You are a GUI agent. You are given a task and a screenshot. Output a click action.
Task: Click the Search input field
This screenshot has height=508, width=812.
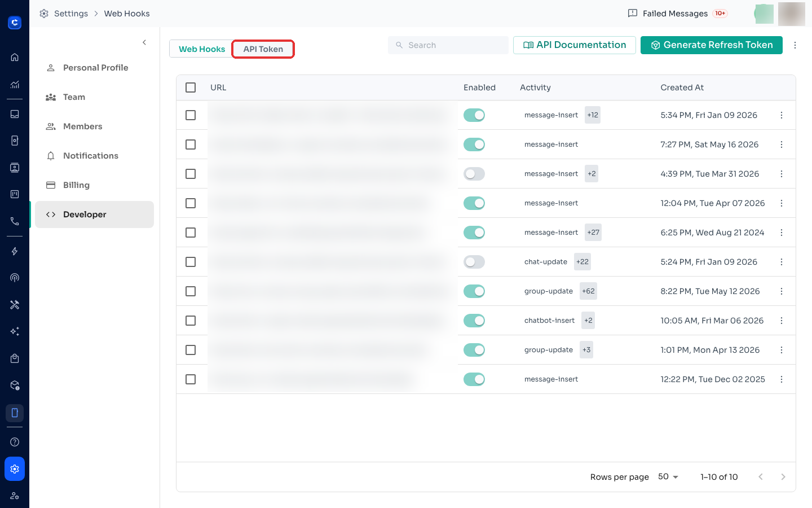pyautogui.click(x=448, y=45)
